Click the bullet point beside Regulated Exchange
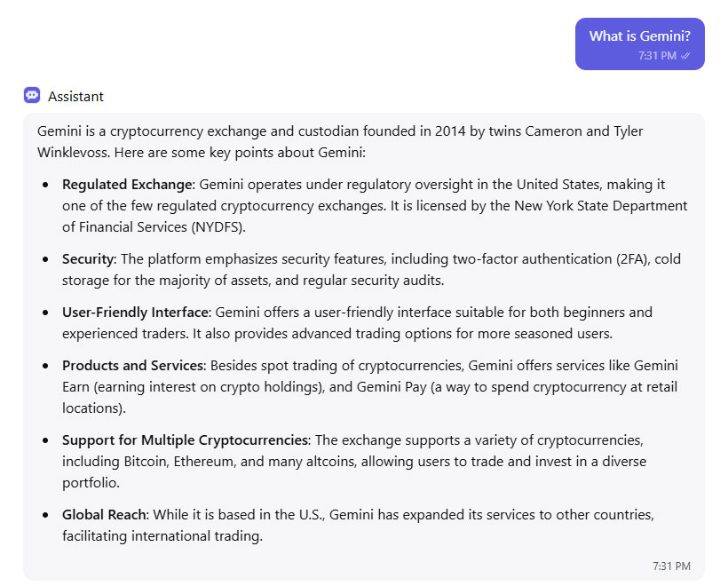This screenshot has width=728, height=586. [x=45, y=185]
